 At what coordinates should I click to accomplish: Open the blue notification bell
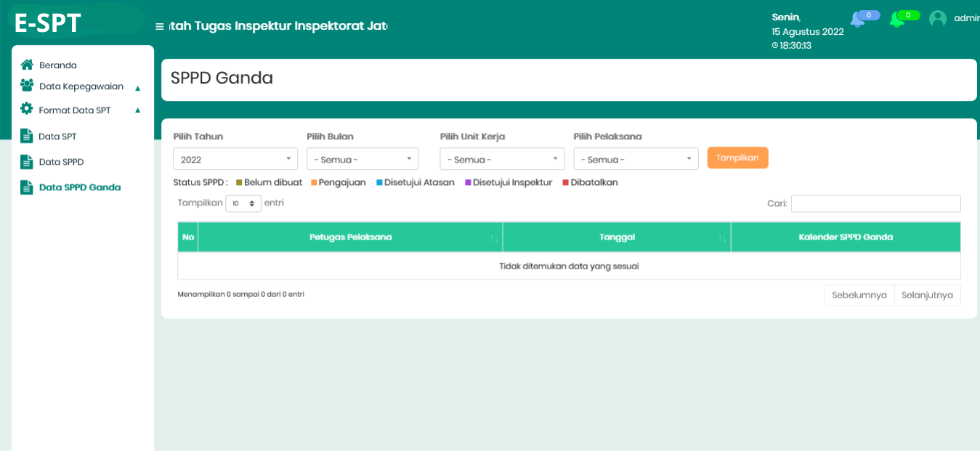pyautogui.click(x=858, y=20)
